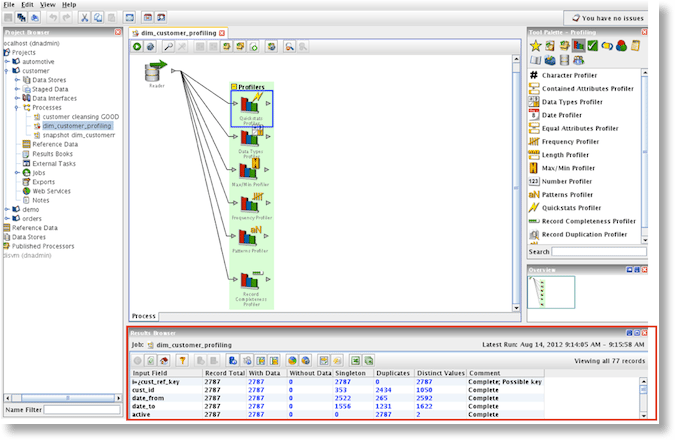Click the Project Browser horizontal scrollbar
The height and width of the screenshot is (440, 675).
(63, 398)
